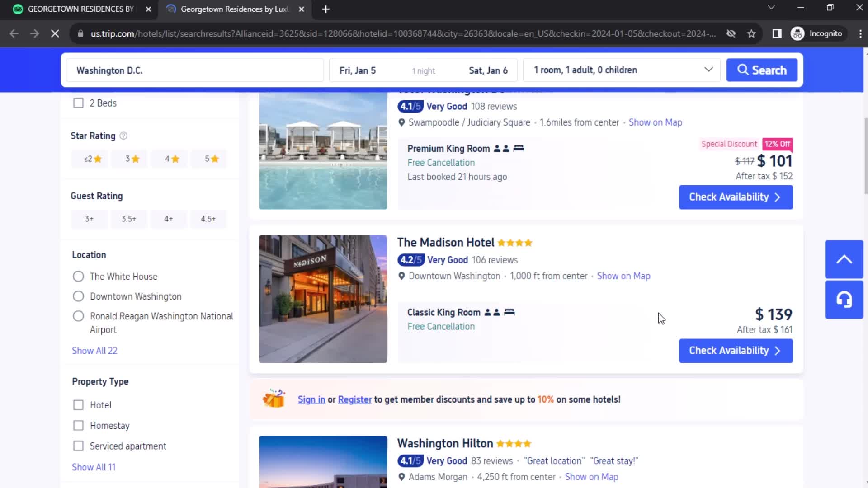Screen dimensions: 868x488
Task: Click the Sign in link
Action: click(x=311, y=399)
